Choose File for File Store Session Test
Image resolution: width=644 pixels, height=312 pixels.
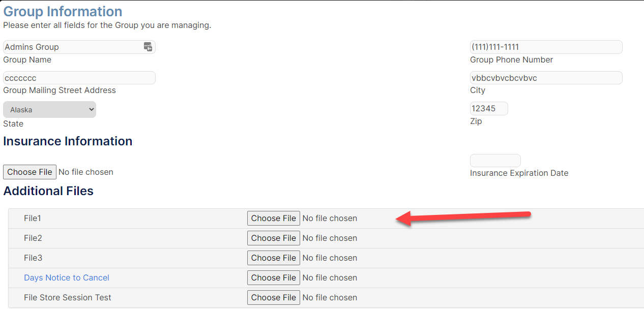click(274, 297)
